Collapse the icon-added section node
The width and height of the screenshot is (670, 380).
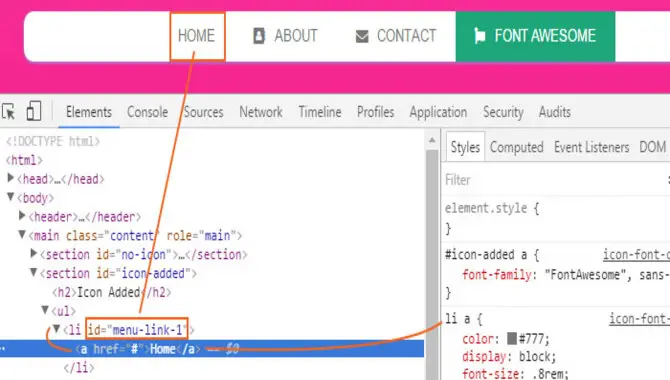point(33,272)
